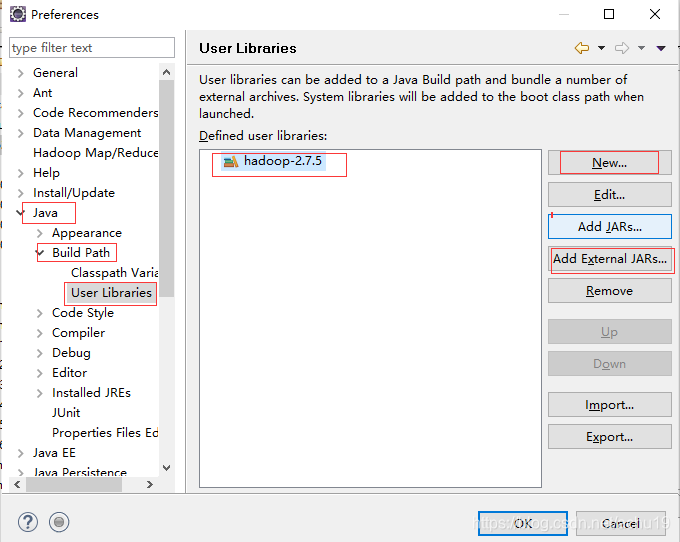Screen dimensions: 680x542
Task: Select Hadoop Map/Reduce preferences
Action: [x=95, y=153]
